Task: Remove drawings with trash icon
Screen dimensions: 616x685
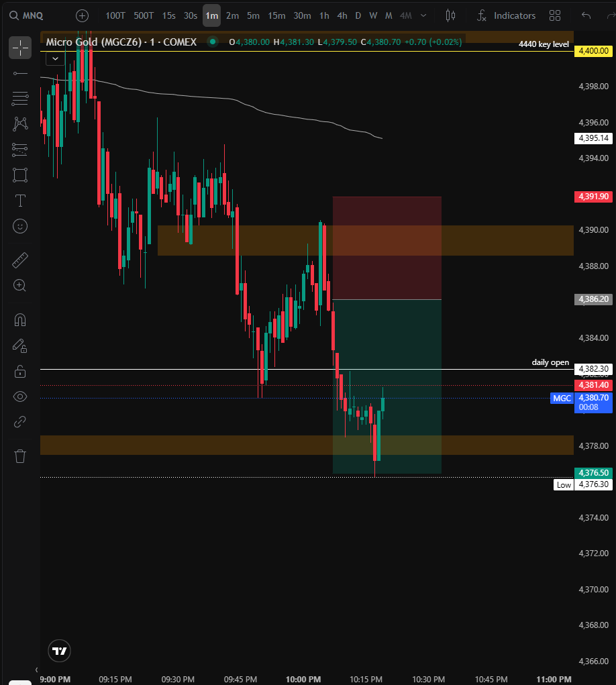Action: (20, 456)
